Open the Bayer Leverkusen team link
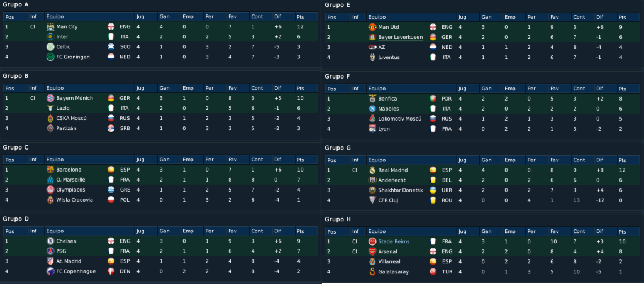The width and height of the screenshot is (644, 284). [401, 37]
